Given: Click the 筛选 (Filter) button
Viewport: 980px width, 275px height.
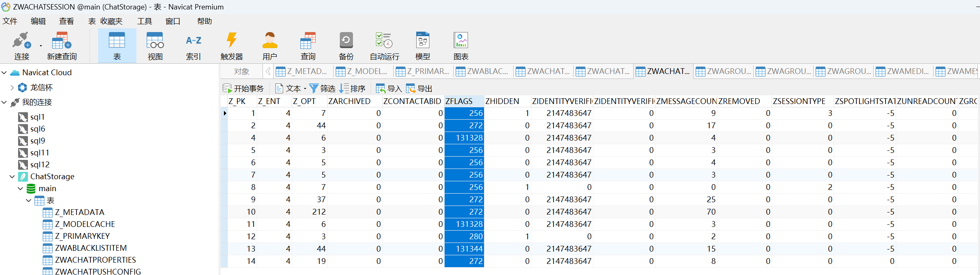Looking at the screenshot, I should click(x=322, y=89).
